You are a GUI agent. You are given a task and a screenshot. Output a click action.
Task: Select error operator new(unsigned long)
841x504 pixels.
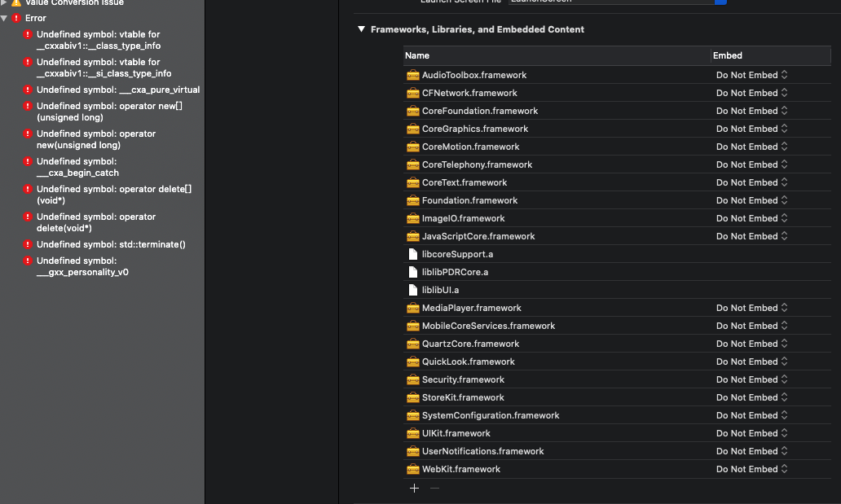(96, 139)
